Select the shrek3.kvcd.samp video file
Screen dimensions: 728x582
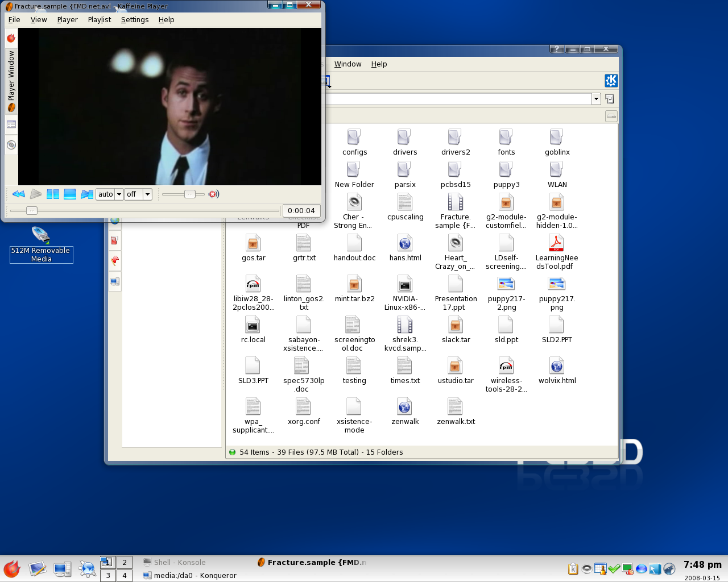405,334
